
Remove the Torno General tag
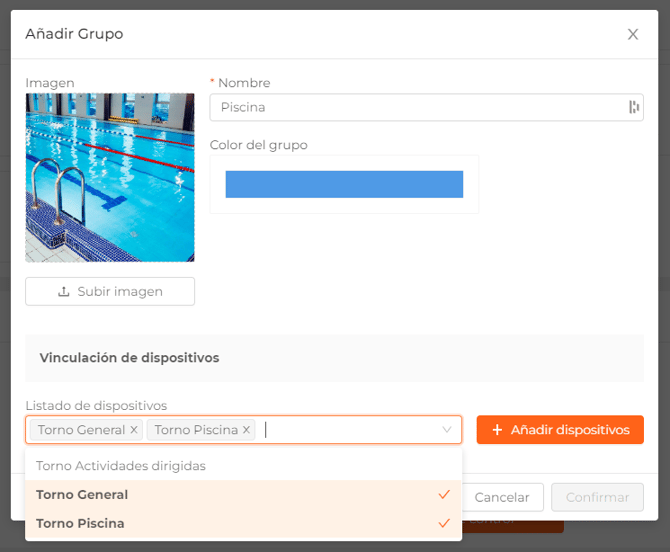pyautogui.click(x=134, y=430)
